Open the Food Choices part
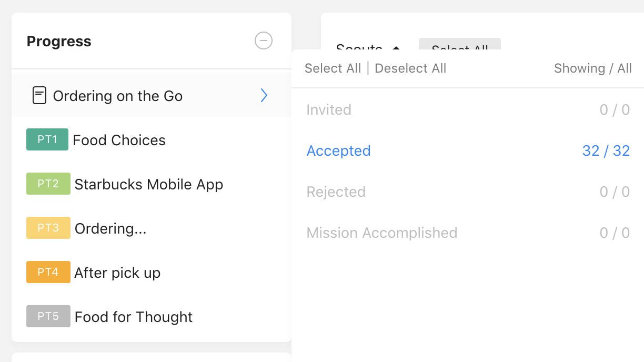Screen dimensions: 644x362 (x=119, y=140)
